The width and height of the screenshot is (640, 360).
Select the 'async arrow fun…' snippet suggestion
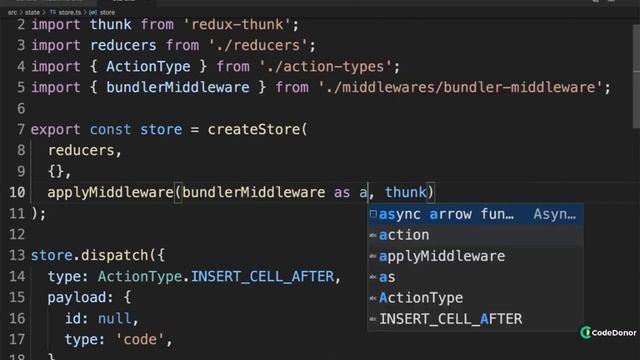click(476, 214)
